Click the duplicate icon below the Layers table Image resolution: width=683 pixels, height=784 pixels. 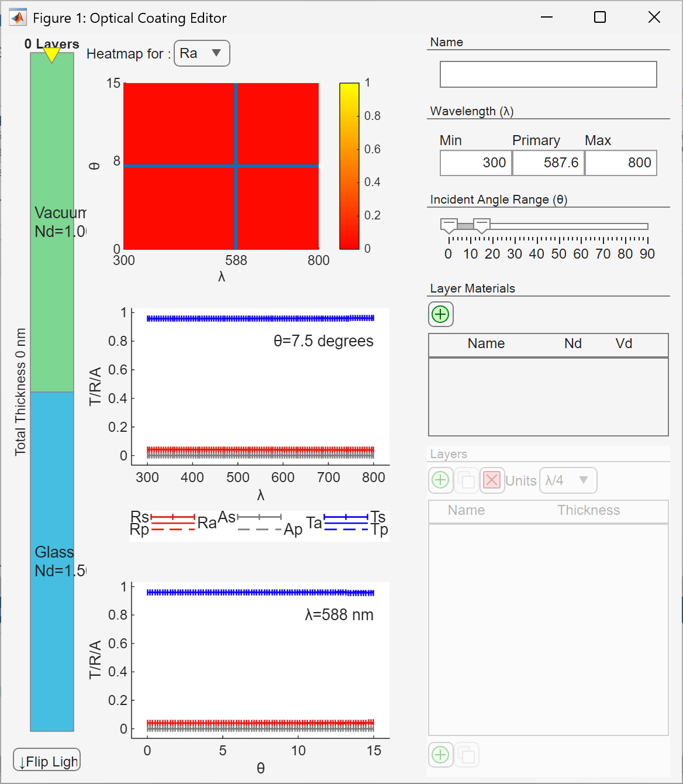(467, 755)
